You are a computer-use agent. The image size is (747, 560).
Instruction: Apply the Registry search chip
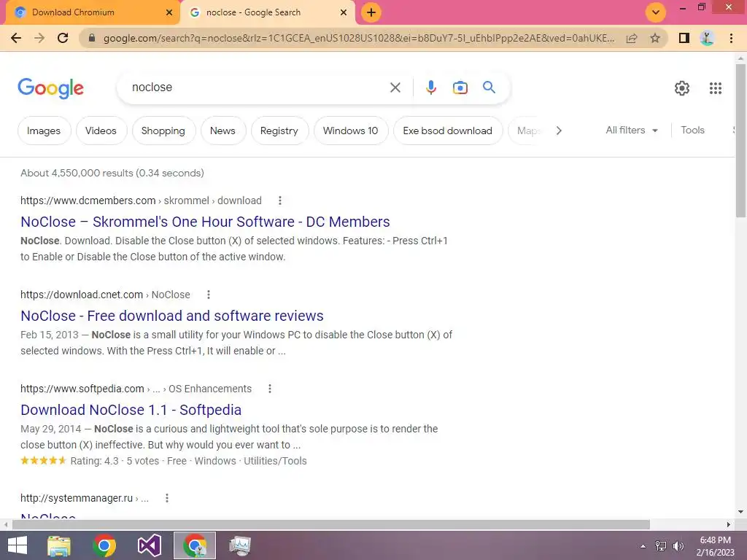click(279, 131)
